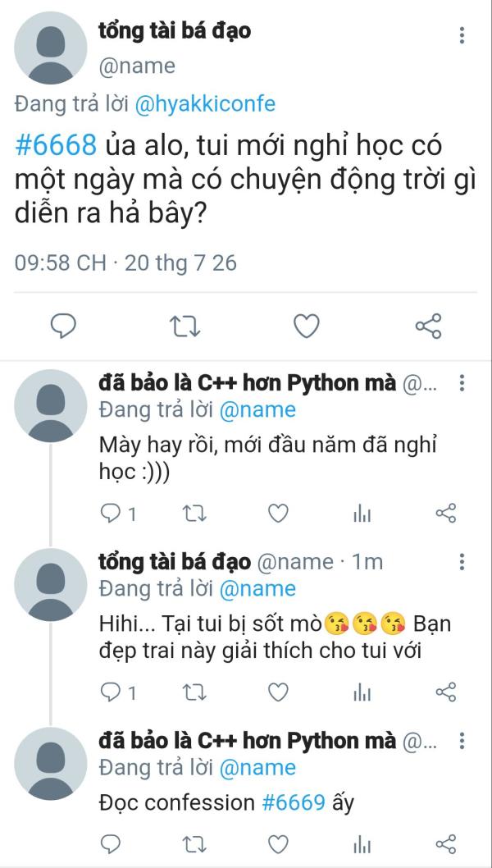The width and height of the screenshot is (492, 868).
Task: Retweet the 'Hihi...' reply
Action: (x=195, y=692)
